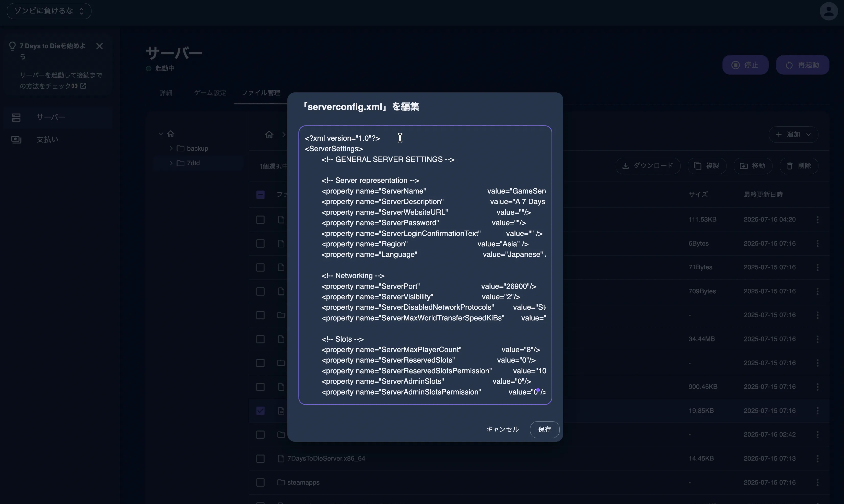This screenshot has height=504, width=844.
Task: Click inside the serverconfig.xml text editor
Action: (x=425, y=265)
